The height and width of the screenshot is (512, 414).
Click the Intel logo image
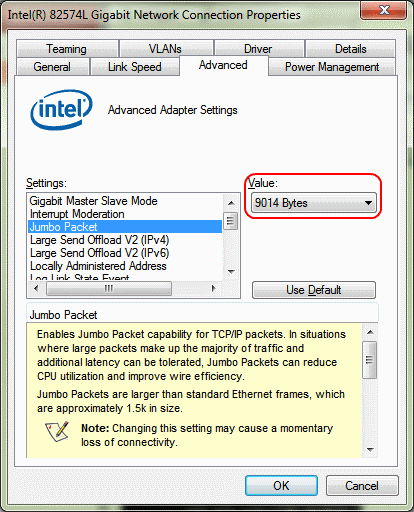pyautogui.click(x=62, y=109)
